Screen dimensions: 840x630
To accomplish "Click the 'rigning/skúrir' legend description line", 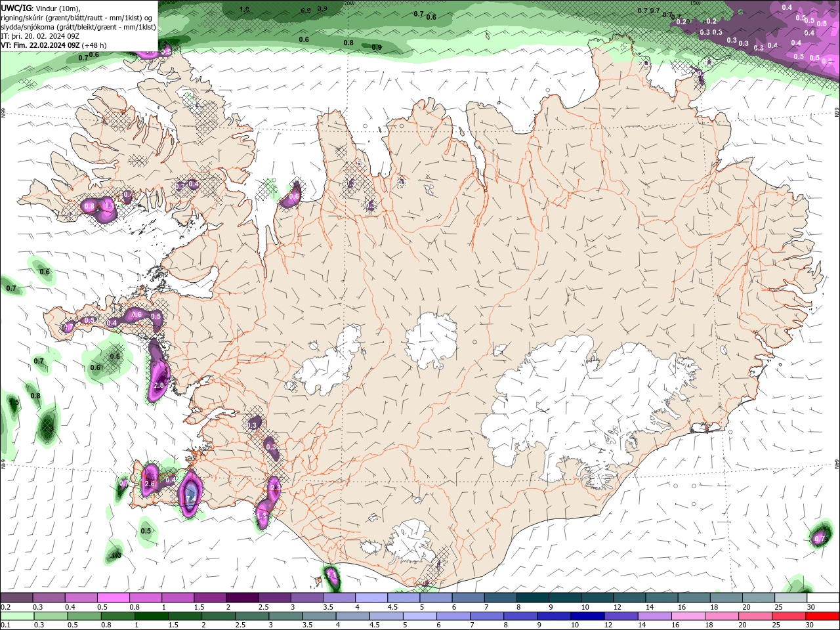I will 77,18.
